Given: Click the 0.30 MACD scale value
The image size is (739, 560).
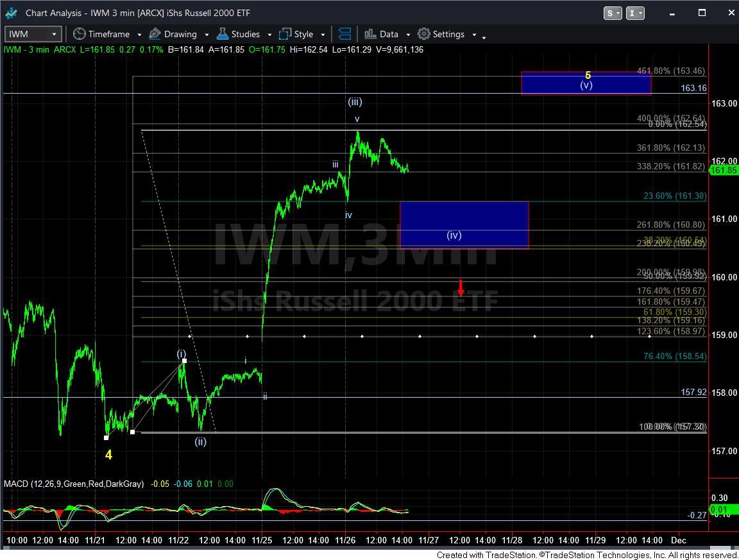Looking at the screenshot, I should 720,498.
